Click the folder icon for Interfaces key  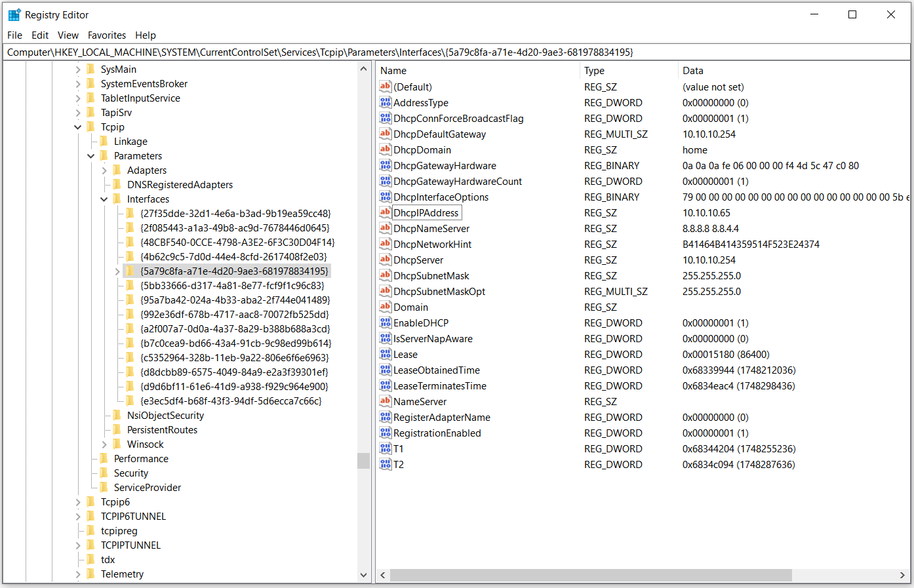[x=117, y=199]
